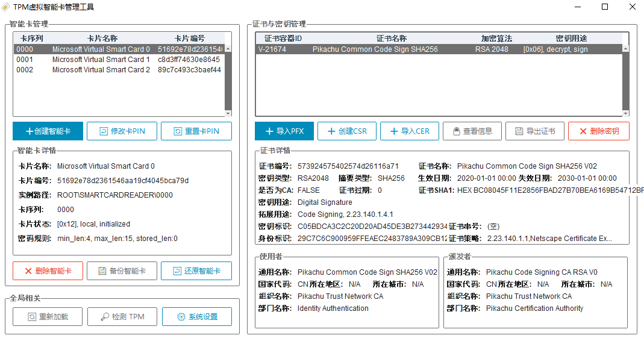
Task: Click the 卡片编号 column header
Action: [189, 39]
